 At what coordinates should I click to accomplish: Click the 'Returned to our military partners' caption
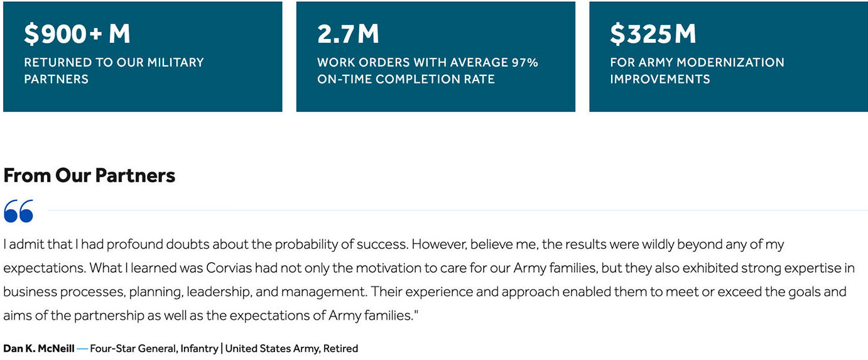pos(114,70)
